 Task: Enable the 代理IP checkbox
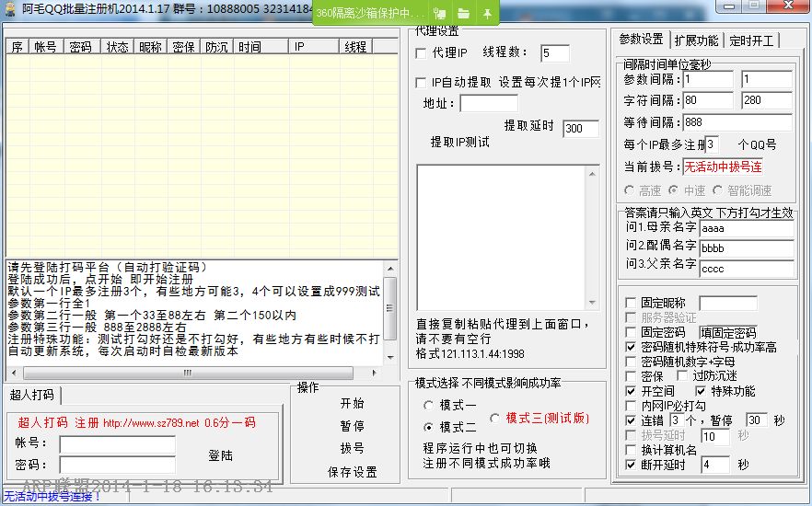click(x=421, y=53)
